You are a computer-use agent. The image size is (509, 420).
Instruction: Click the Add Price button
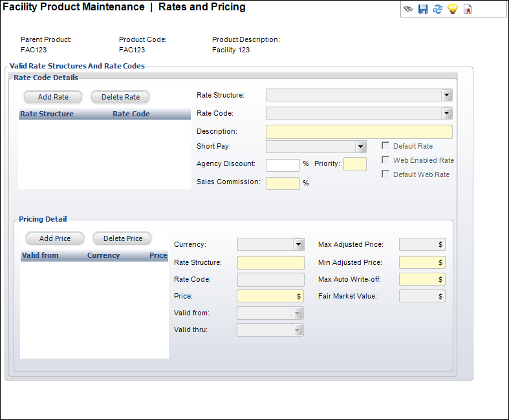55,238
